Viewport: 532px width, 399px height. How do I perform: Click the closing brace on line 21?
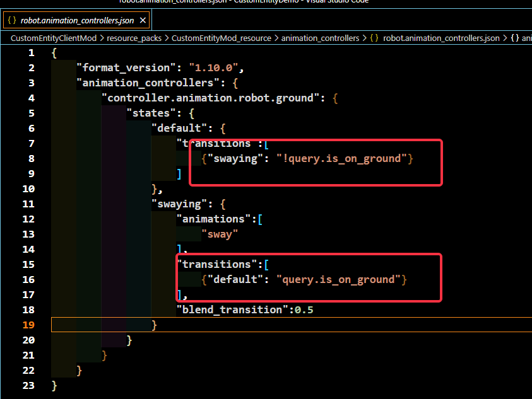[x=105, y=356]
